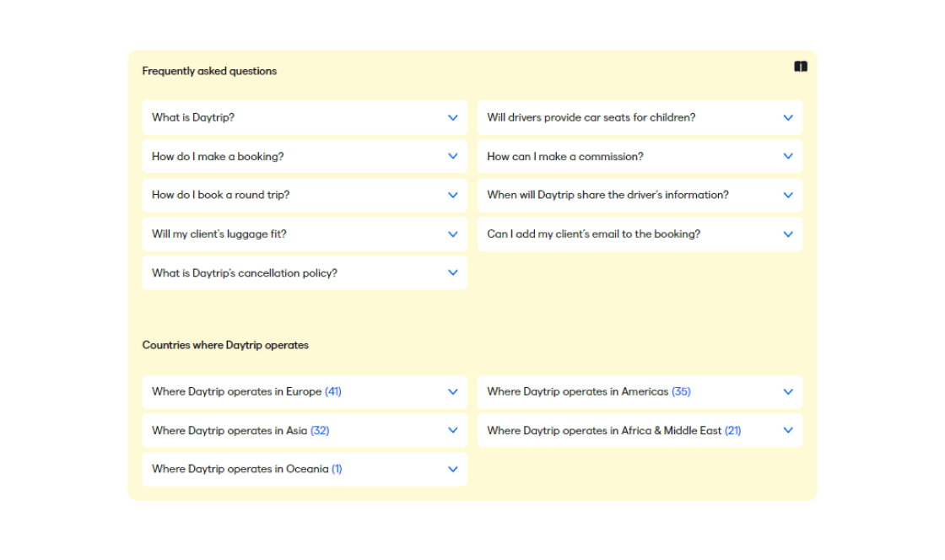Click chevron beside car seats question

pyautogui.click(x=788, y=118)
